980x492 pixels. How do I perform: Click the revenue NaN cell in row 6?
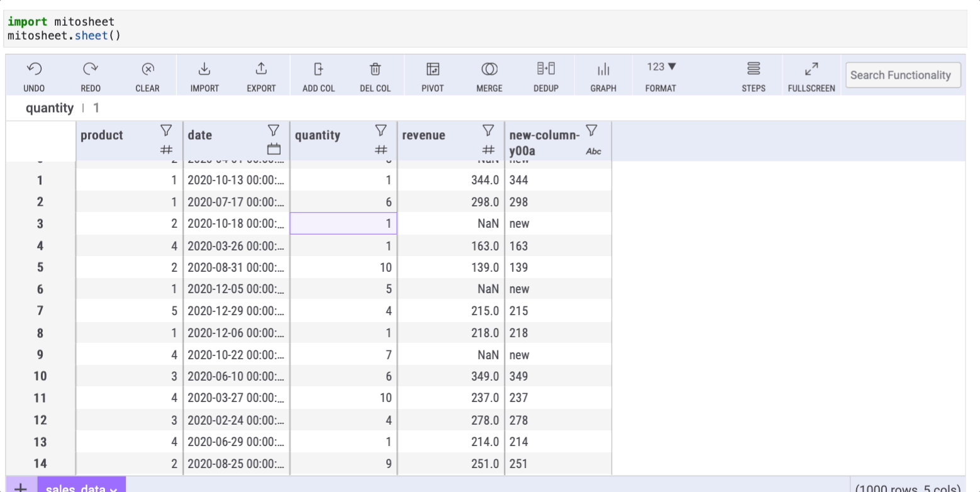pos(451,289)
